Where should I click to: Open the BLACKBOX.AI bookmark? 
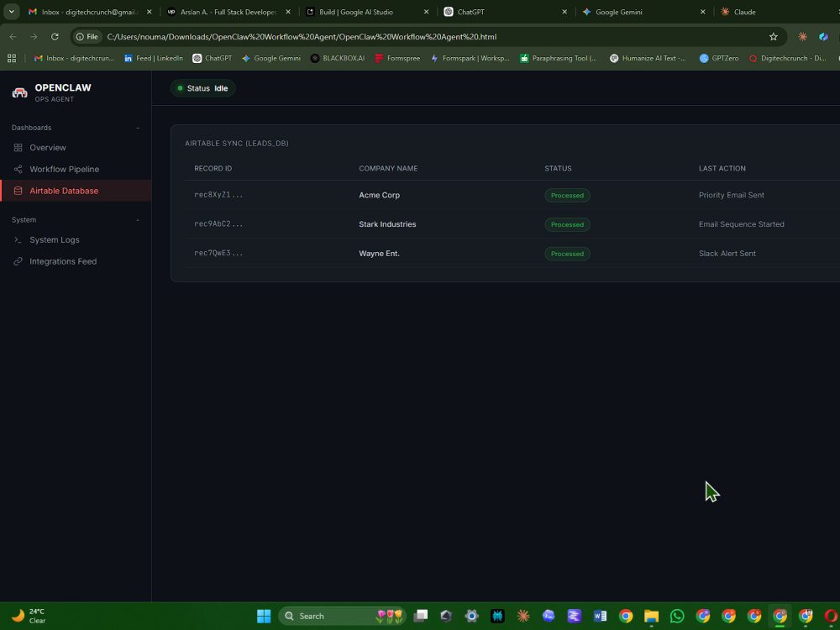[x=338, y=58]
